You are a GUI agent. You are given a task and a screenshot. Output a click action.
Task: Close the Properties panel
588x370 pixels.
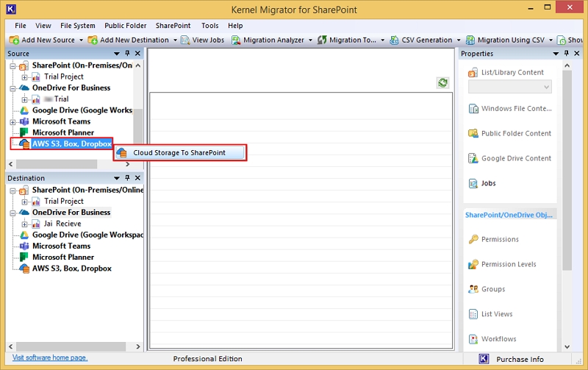(x=577, y=54)
